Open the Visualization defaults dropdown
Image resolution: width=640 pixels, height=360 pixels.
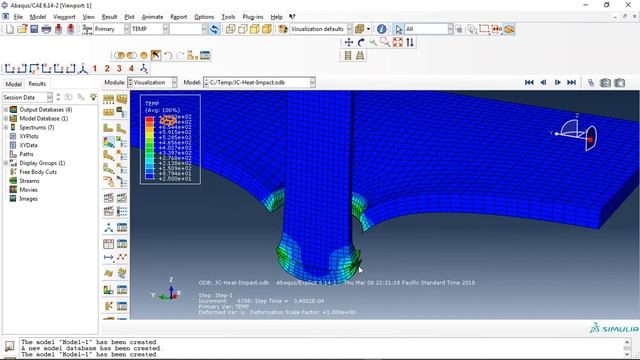tap(350, 29)
